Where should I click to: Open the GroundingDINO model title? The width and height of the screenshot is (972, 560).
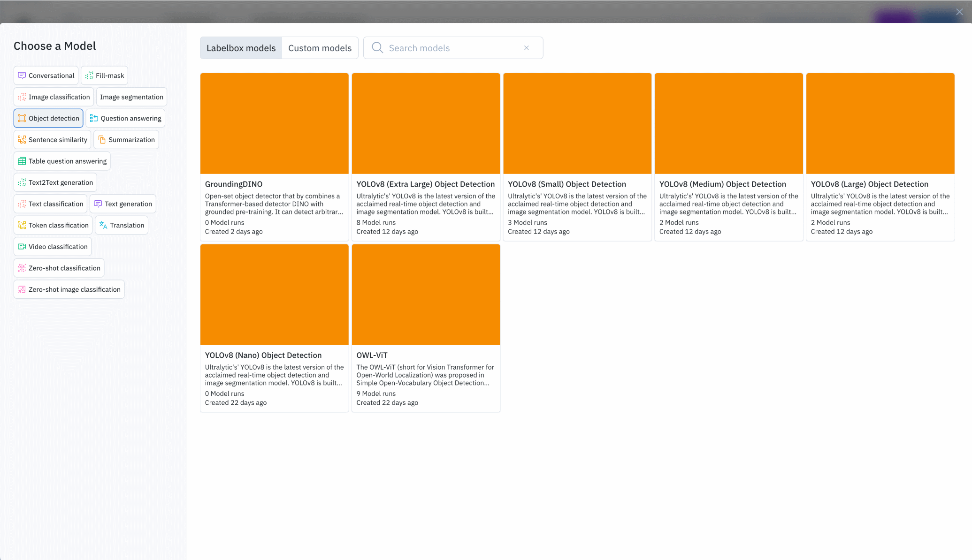[x=233, y=184]
